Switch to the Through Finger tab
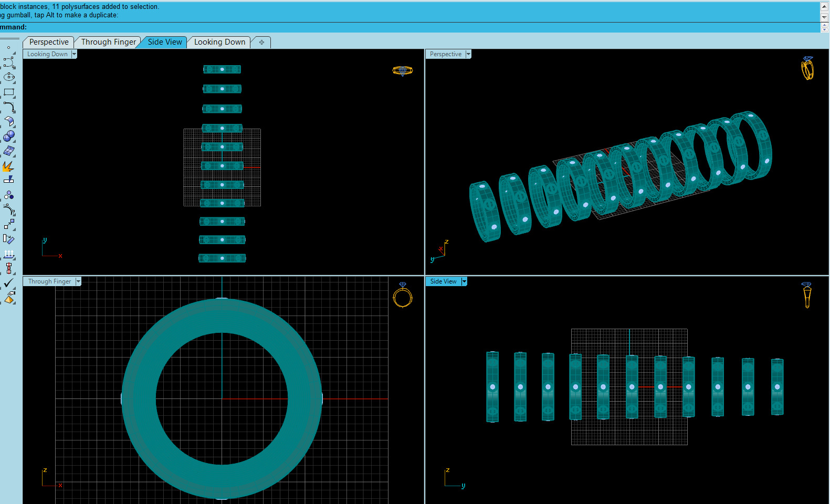 coord(108,42)
